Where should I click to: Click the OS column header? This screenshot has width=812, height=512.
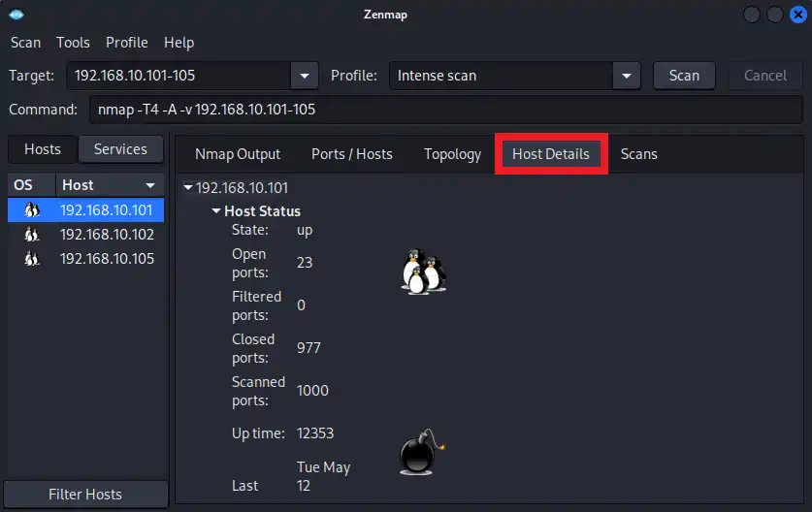click(x=31, y=185)
